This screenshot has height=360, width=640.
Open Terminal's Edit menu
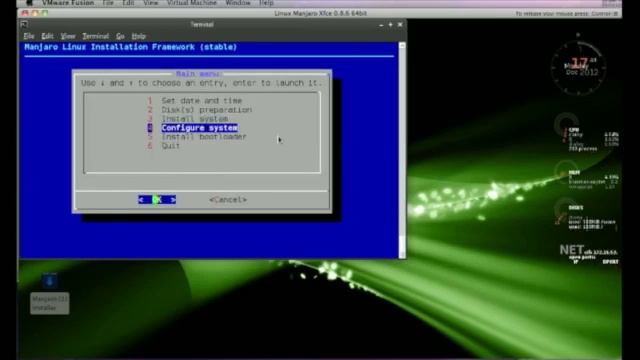coord(47,36)
